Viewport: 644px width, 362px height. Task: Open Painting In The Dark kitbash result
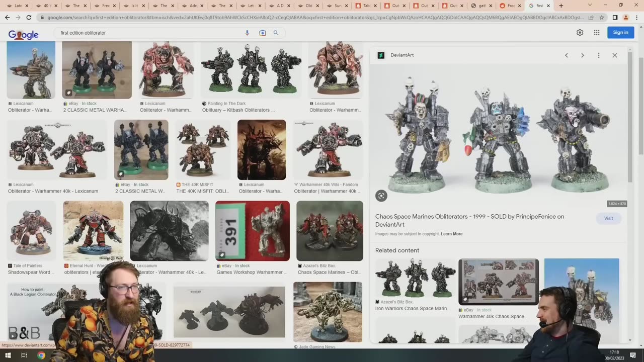251,69
